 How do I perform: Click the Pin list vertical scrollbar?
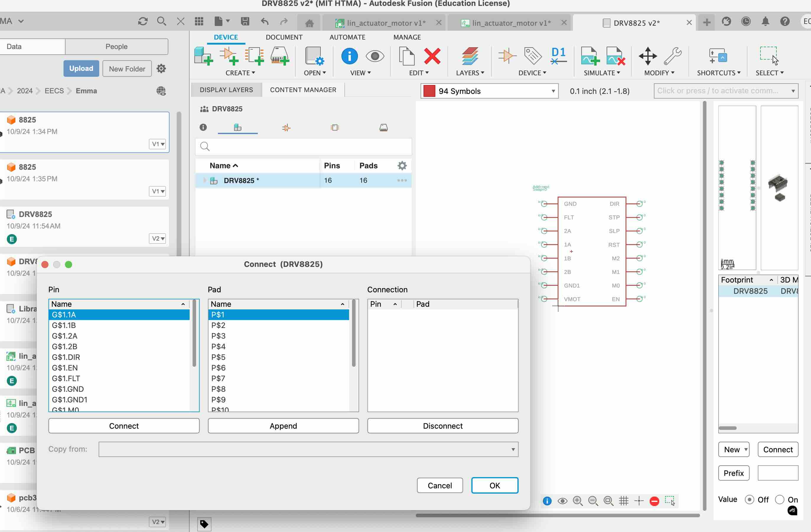194,333
